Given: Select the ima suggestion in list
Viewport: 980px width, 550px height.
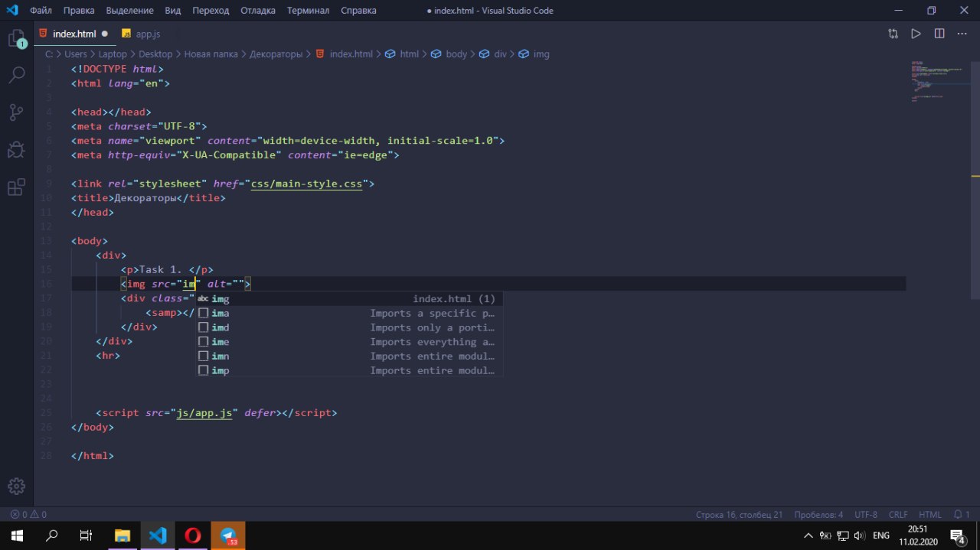Looking at the screenshot, I should click(x=348, y=313).
